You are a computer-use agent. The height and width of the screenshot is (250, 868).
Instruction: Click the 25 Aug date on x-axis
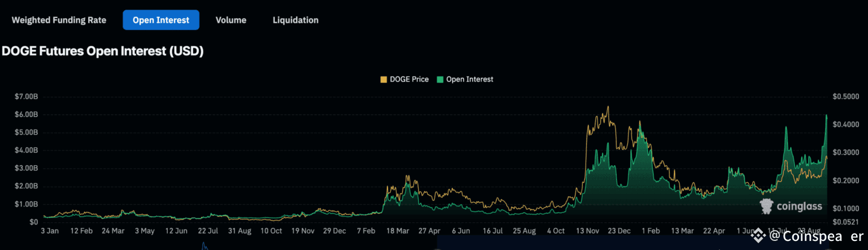click(524, 231)
